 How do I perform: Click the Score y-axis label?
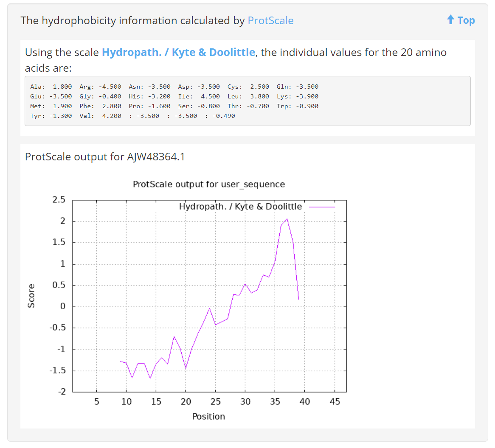(x=31, y=296)
